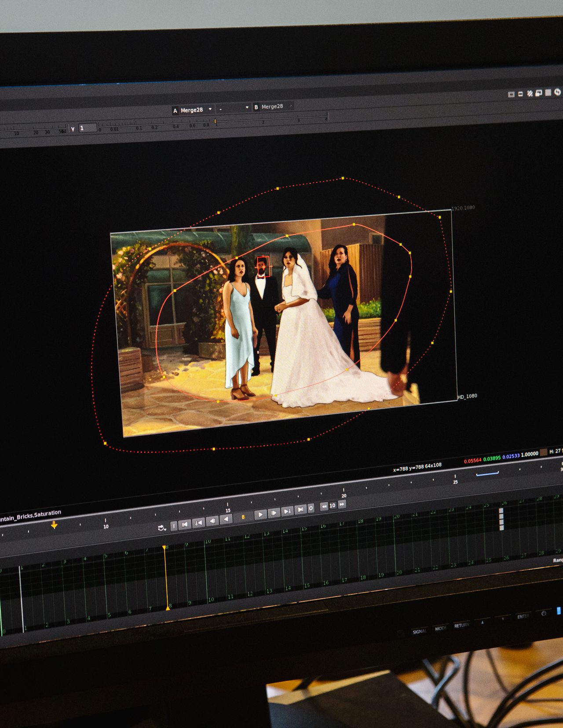The height and width of the screenshot is (728, 563).
Task: Open the A input Merge28 dropdown
Action: coord(192,110)
